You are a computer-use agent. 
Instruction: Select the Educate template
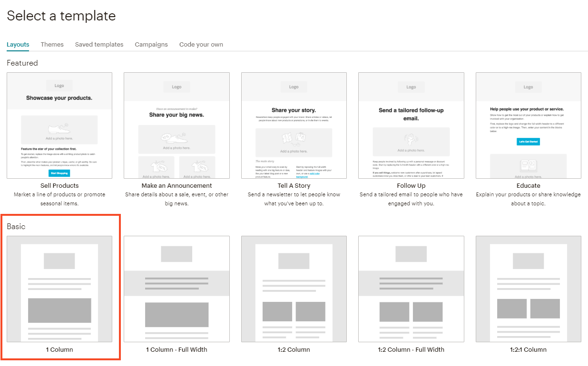click(x=528, y=125)
